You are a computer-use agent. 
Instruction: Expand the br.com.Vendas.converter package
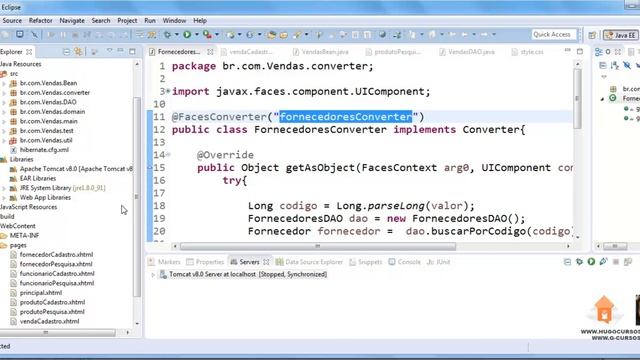click(x=4, y=93)
